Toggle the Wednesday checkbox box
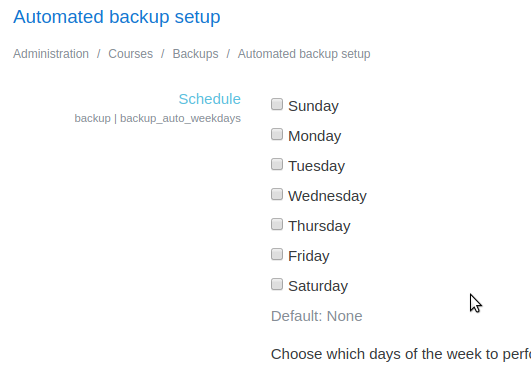 (277, 194)
